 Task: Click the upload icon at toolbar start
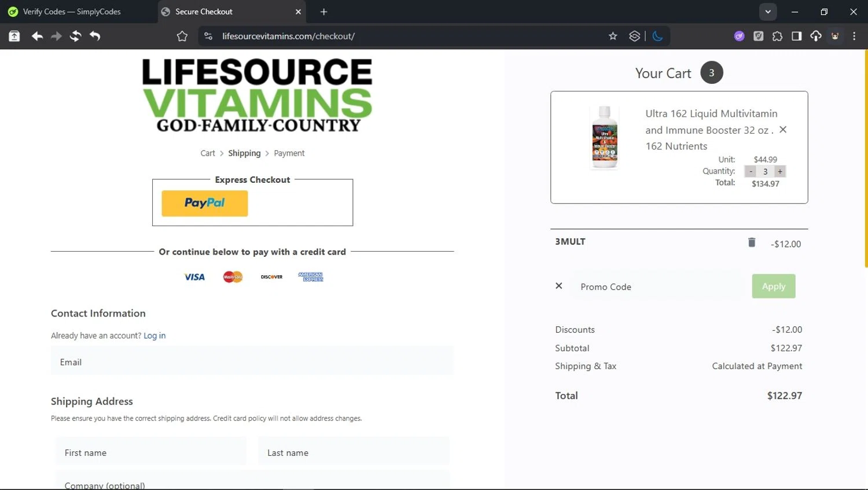(x=14, y=36)
